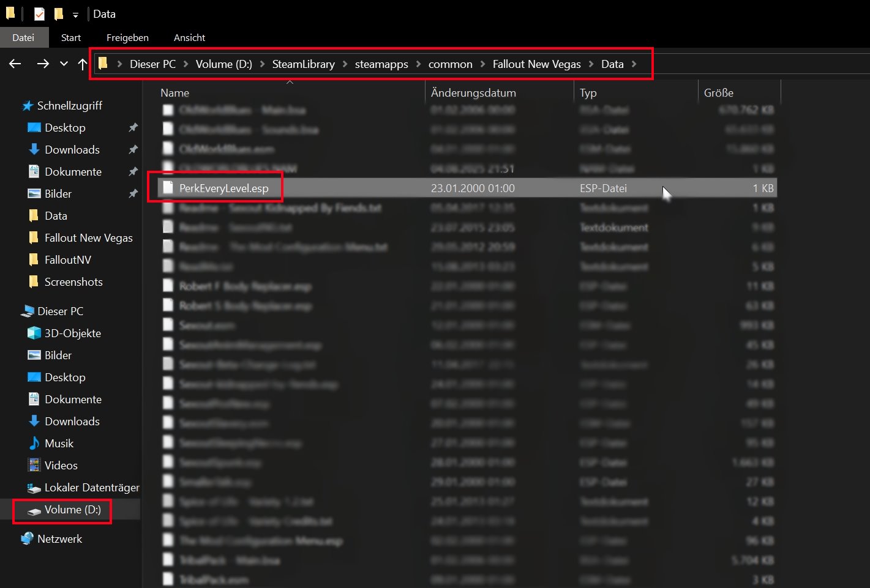This screenshot has width=870, height=588.
Task: Click Fallout New Vegas in the address bar
Action: tap(537, 64)
